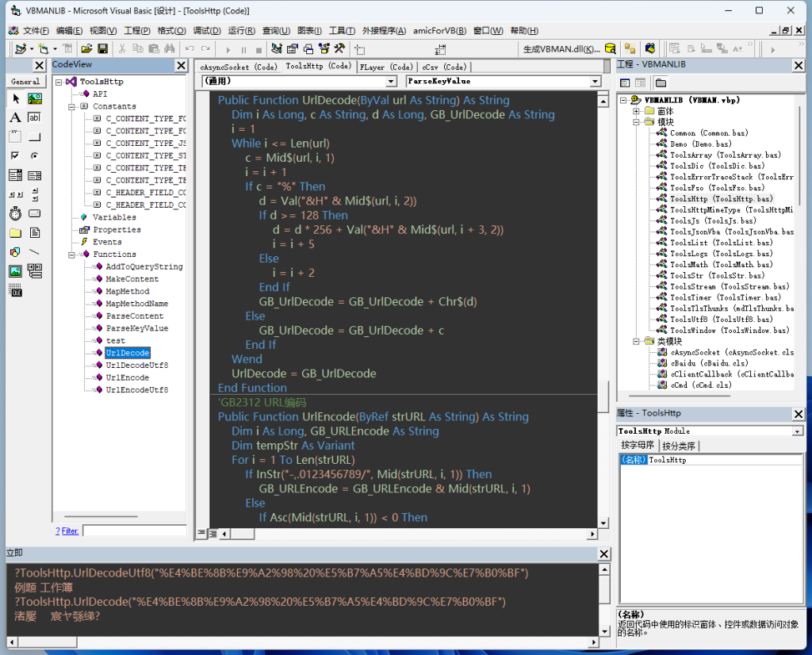The height and width of the screenshot is (655, 812).
Task: Open the Object Browser toolbar icon
Action: (x=324, y=48)
